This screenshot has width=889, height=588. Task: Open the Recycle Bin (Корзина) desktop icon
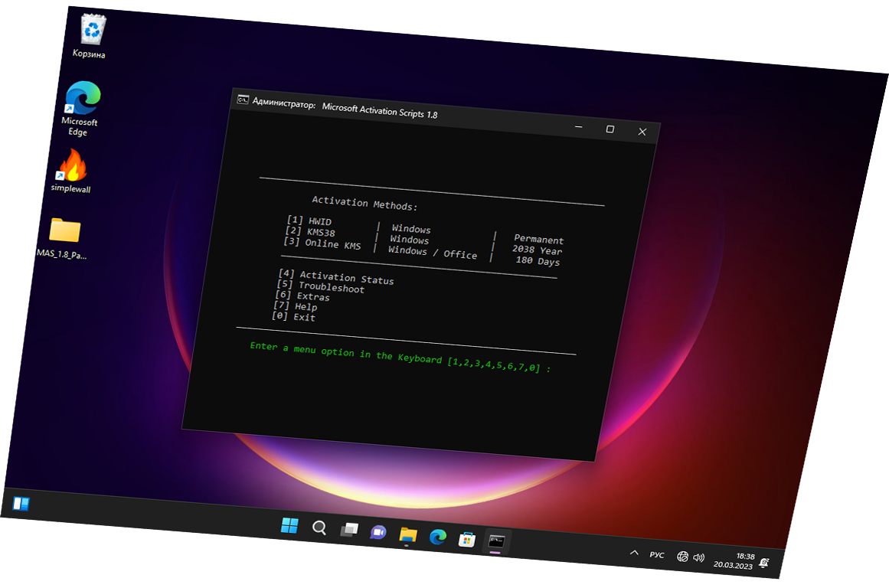coord(92,35)
